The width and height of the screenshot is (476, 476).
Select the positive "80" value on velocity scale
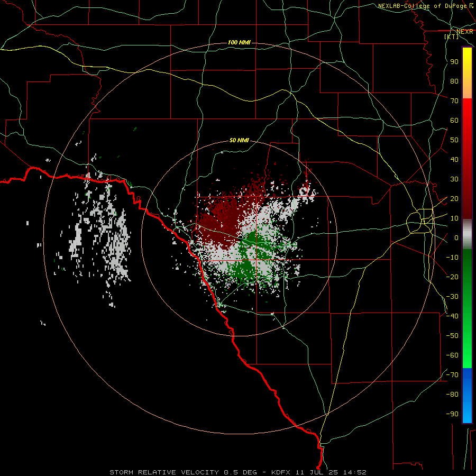pyautogui.click(x=454, y=81)
